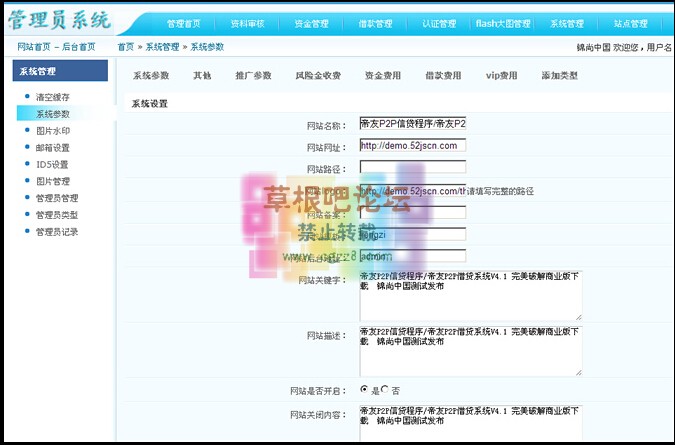Switch to 推广参数 tab

[253, 75]
